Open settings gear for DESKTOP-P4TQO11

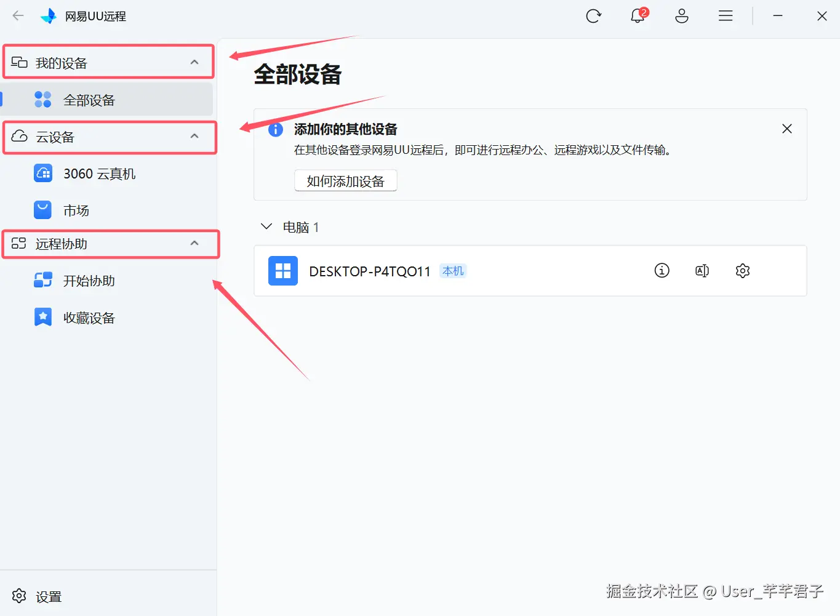pos(743,270)
